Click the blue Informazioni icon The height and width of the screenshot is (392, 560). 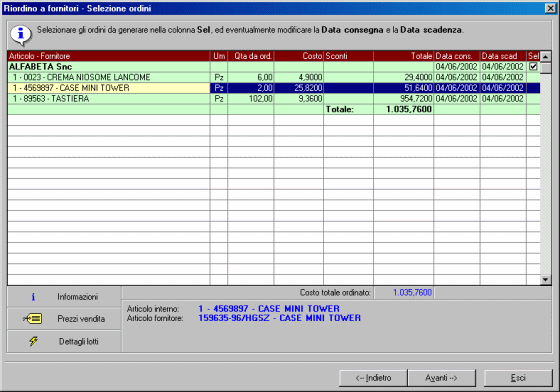pyautogui.click(x=33, y=297)
